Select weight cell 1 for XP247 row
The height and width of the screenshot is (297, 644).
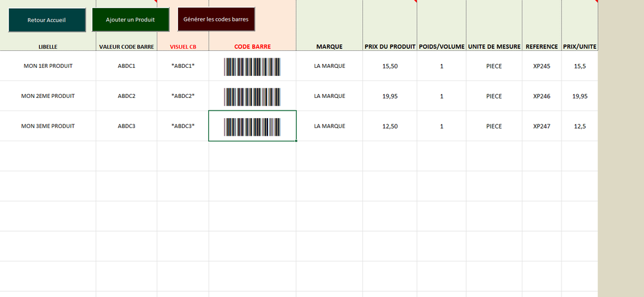tap(441, 126)
